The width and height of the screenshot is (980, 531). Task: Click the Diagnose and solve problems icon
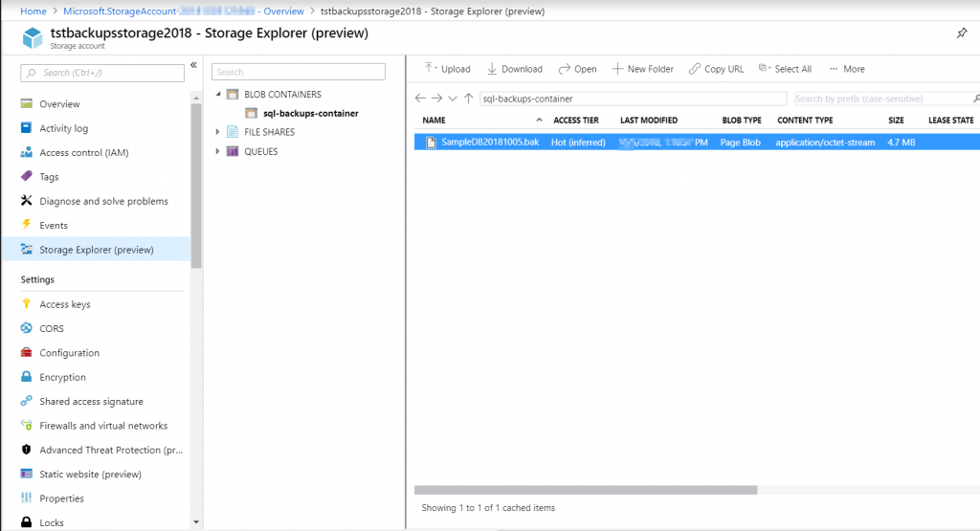26,201
